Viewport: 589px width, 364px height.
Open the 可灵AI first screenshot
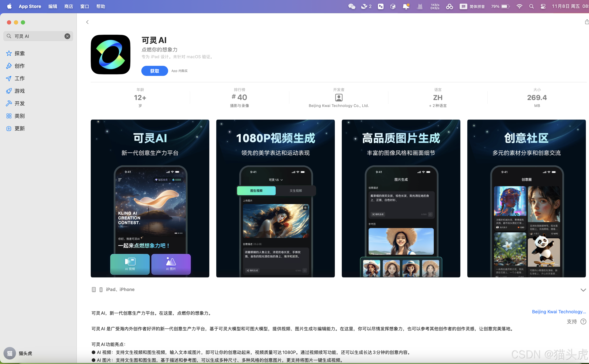click(x=150, y=198)
